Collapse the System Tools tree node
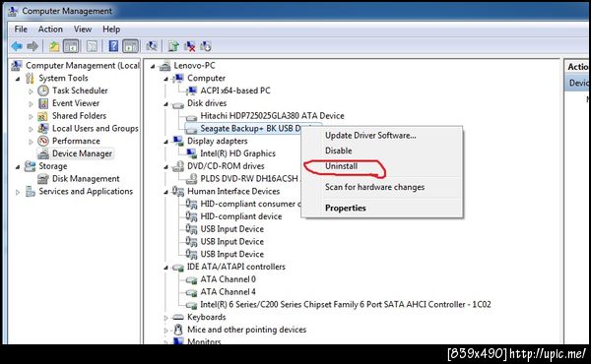The height and width of the screenshot is (364, 591). (x=18, y=79)
